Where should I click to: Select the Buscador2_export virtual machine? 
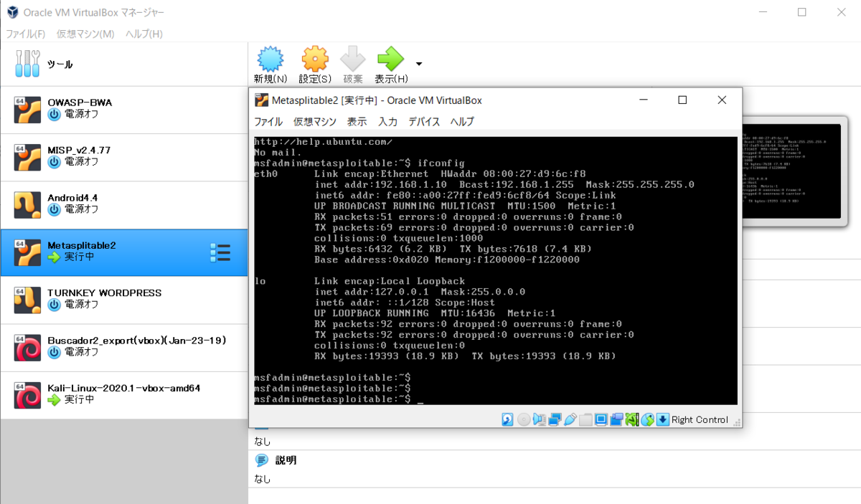coord(123,348)
